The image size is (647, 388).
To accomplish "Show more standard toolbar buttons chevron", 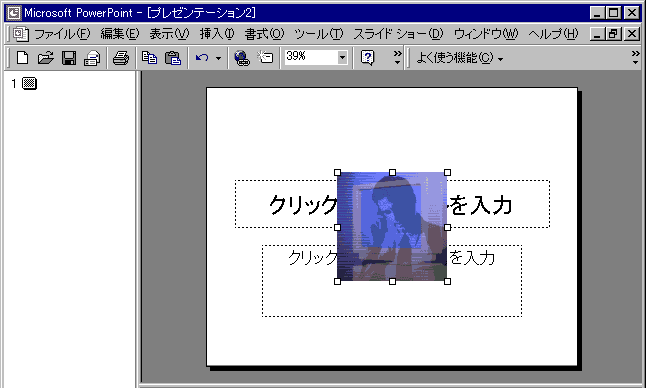I will click(x=397, y=58).
